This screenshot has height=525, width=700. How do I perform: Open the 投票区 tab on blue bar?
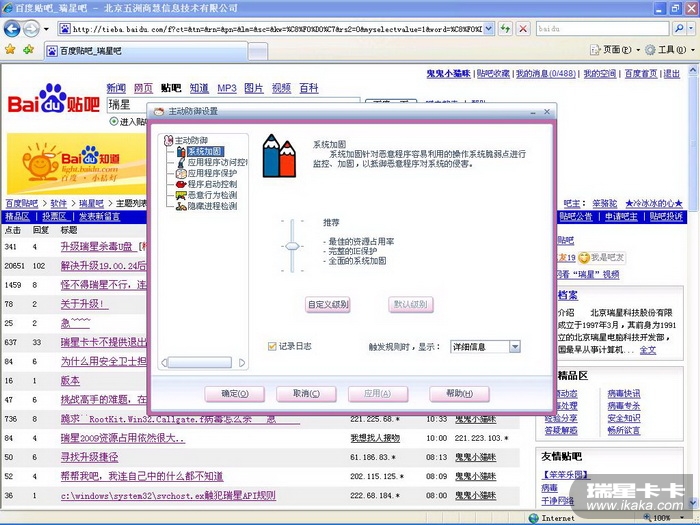point(54,217)
